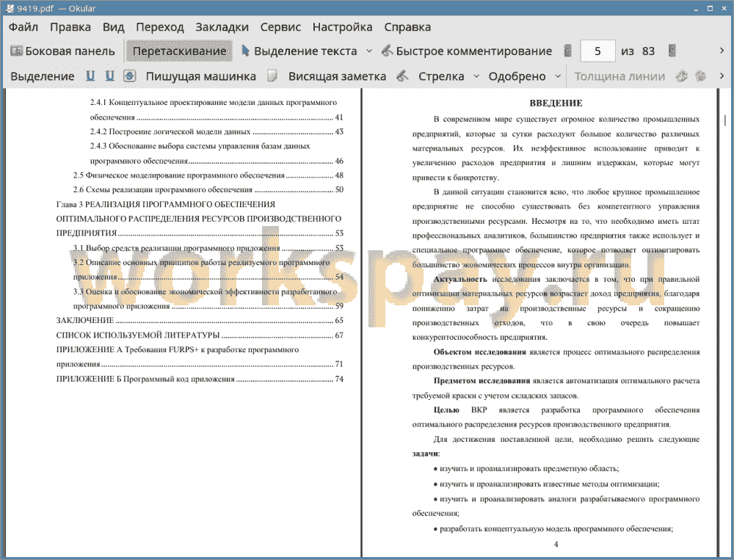Open Быстрое комментирование quick annotations
Viewport: 734px width, 560px height.
click(x=466, y=51)
